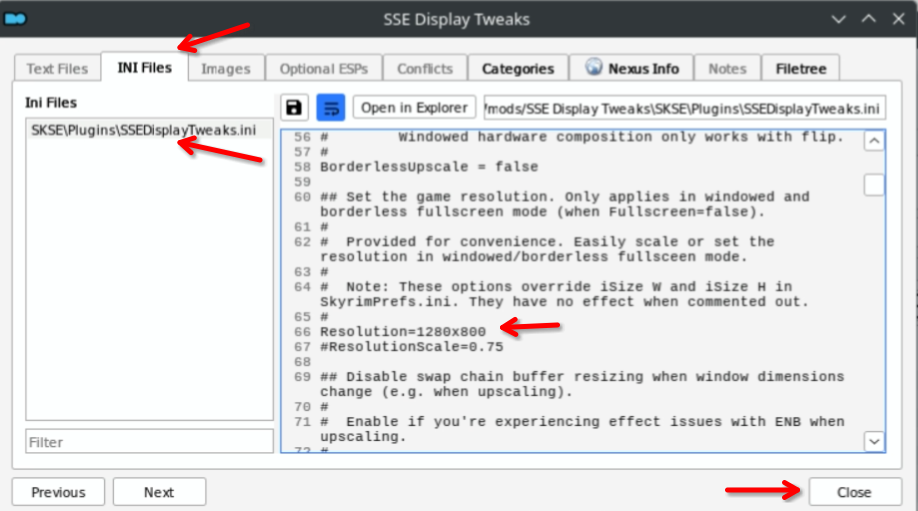Click the line BorderlessUpscale = false
918x511 pixels.
click(x=429, y=167)
